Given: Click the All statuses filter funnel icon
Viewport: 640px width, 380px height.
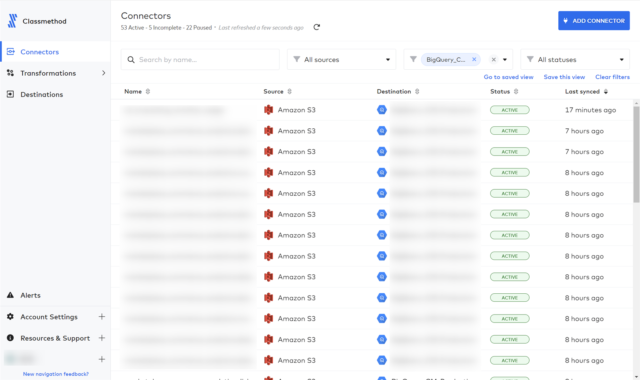Looking at the screenshot, I should click(x=530, y=59).
